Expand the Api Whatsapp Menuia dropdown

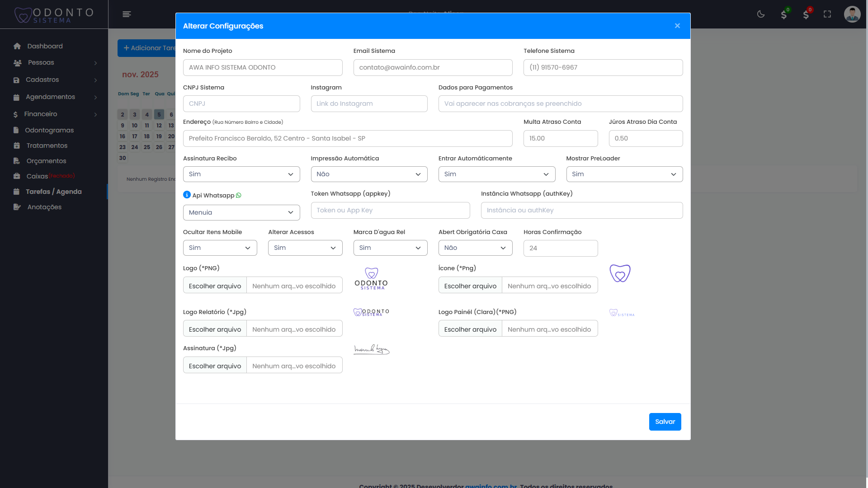coord(241,212)
